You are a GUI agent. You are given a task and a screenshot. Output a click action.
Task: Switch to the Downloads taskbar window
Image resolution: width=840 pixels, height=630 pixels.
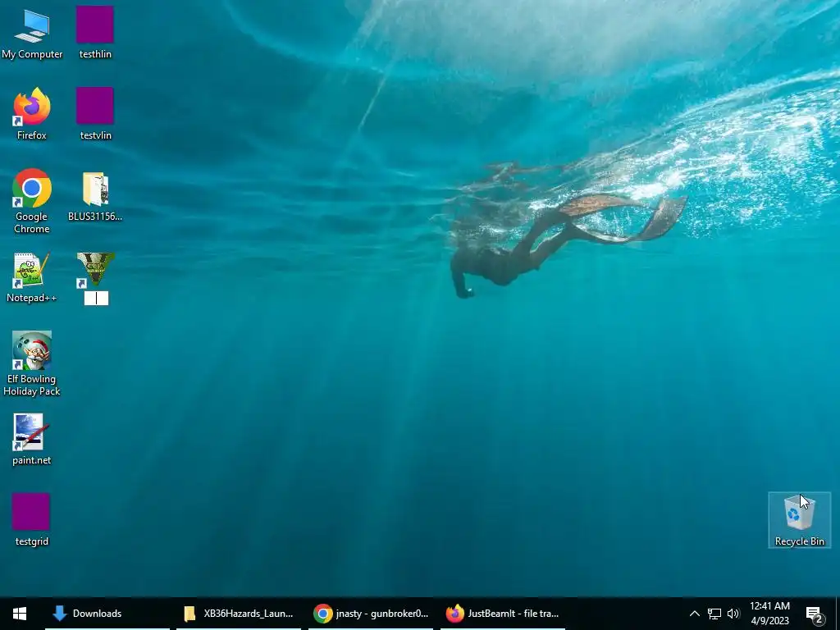(x=107, y=614)
